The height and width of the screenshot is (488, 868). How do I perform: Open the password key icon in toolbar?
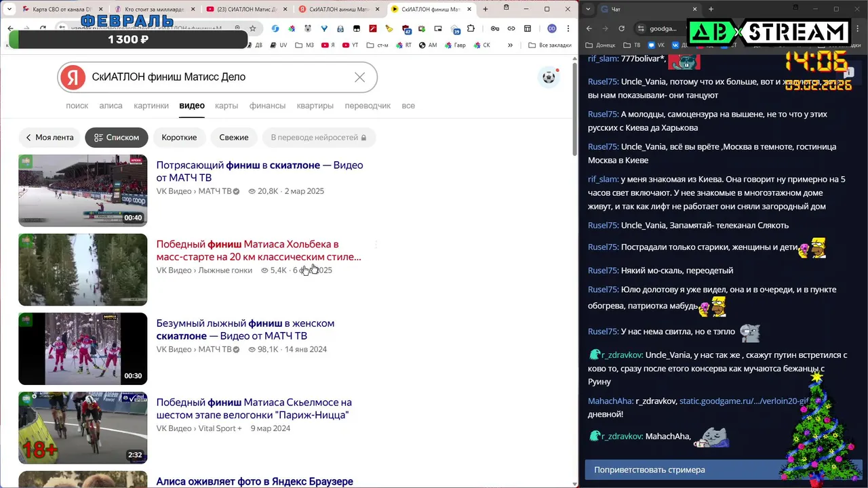pos(495,28)
